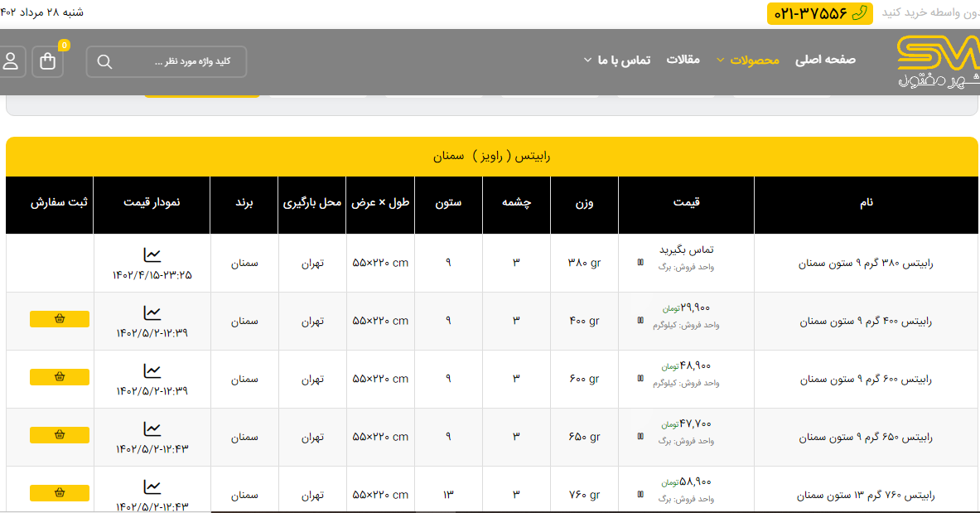Open product link رابیتس ۳۸۰ گرم ۹ ستون سمنان
Viewport: 980px width, 513px height.
pyautogui.click(x=866, y=264)
